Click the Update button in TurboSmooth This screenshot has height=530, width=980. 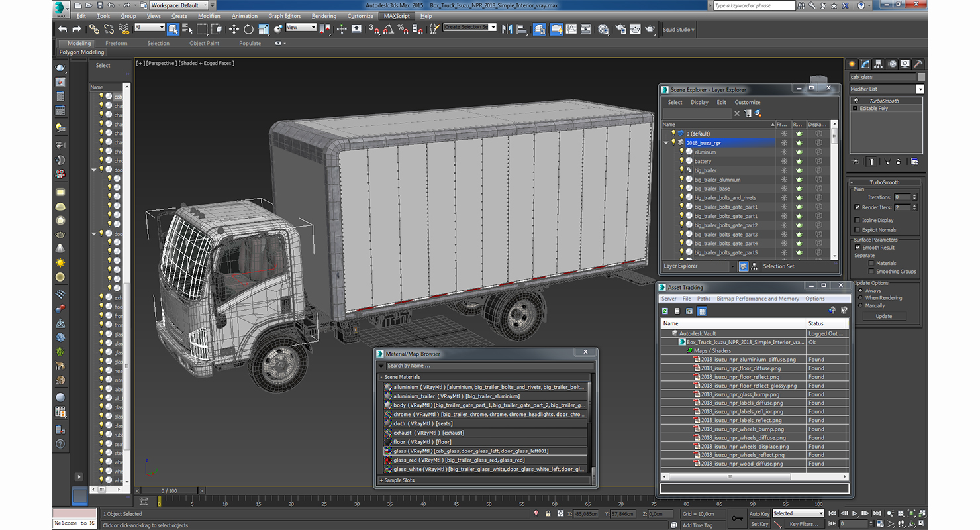[x=883, y=316]
